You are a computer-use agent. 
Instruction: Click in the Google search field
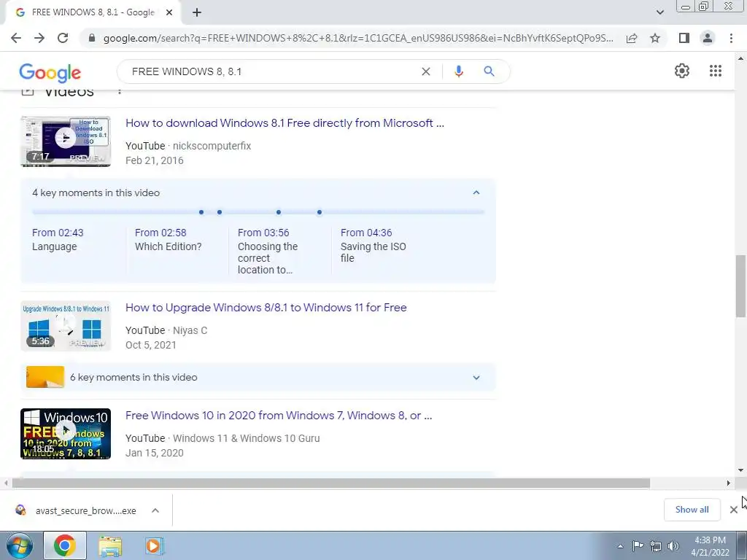point(271,71)
